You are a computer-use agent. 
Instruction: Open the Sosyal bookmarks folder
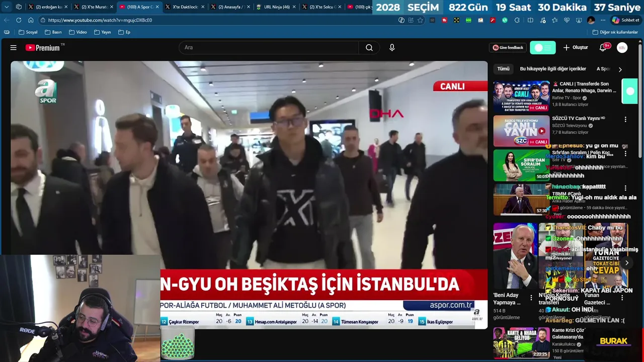(x=28, y=32)
